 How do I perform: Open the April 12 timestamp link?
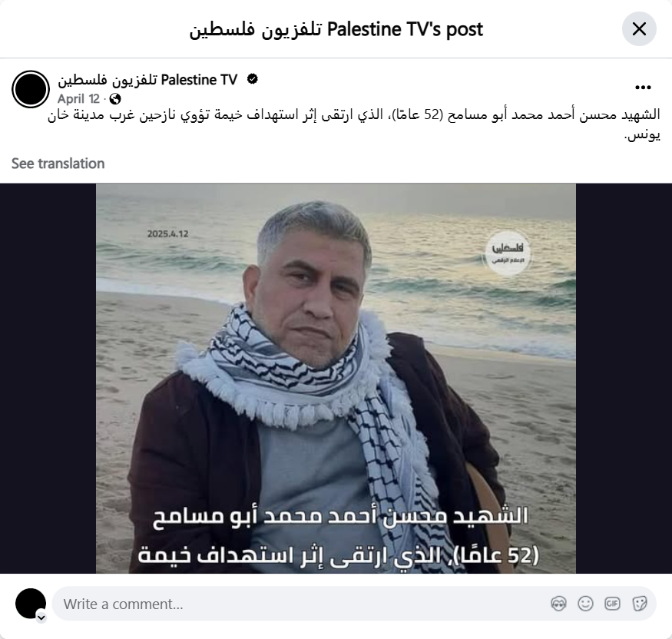(x=78, y=99)
